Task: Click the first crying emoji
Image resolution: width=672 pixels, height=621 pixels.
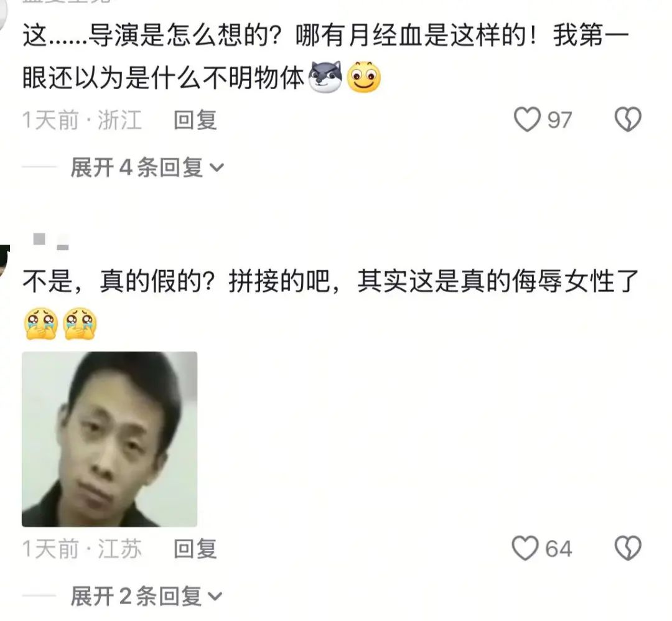Action: click(41, 323)
